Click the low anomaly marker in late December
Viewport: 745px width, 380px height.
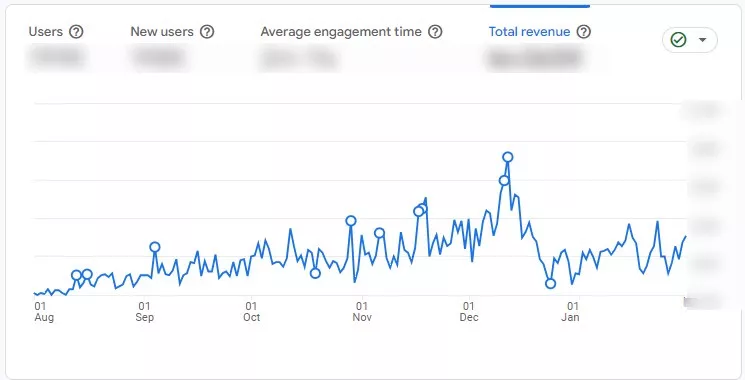click(550, 284)
